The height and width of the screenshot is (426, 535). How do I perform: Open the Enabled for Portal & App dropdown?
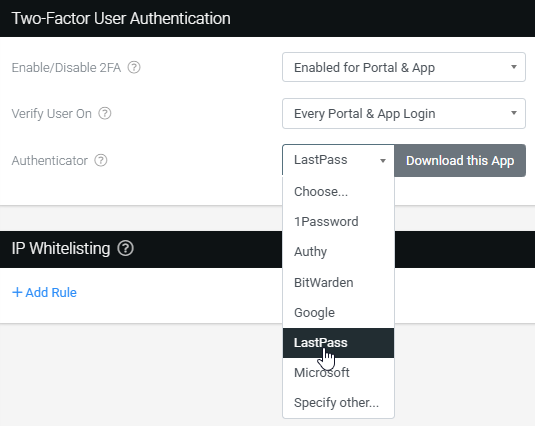point(404,67)
